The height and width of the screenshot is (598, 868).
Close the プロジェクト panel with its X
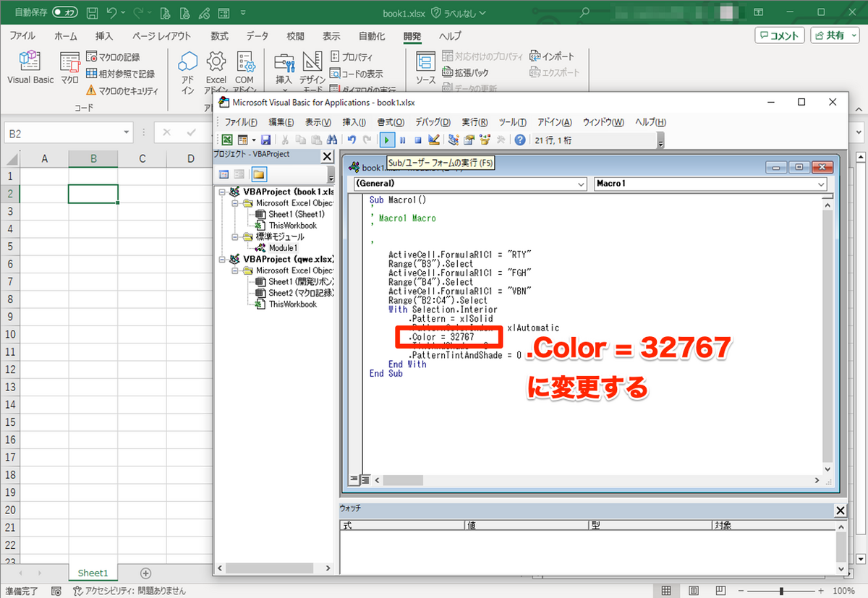coord(327,156)
